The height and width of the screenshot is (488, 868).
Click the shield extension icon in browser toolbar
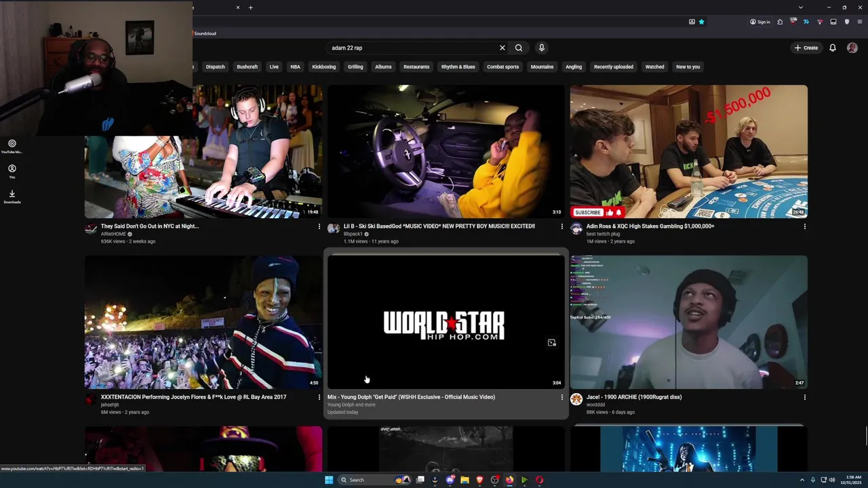[846, 22]
